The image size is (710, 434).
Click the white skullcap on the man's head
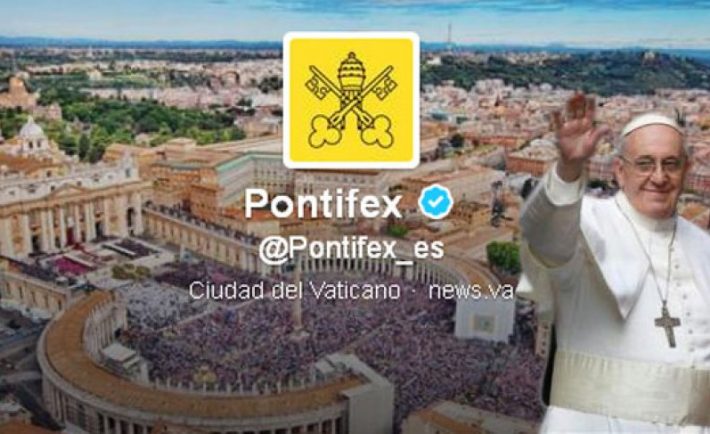pyautogui.click(x=651, y=123)
